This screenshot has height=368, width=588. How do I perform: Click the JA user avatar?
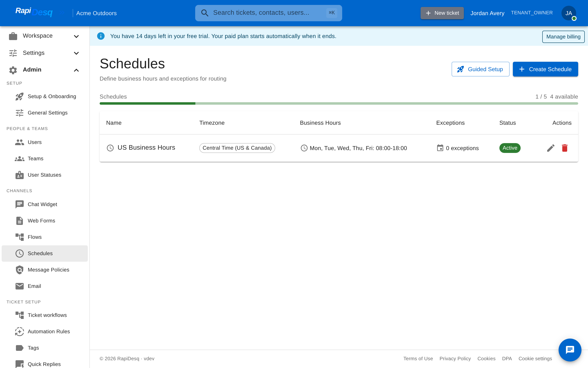point(569,13)
